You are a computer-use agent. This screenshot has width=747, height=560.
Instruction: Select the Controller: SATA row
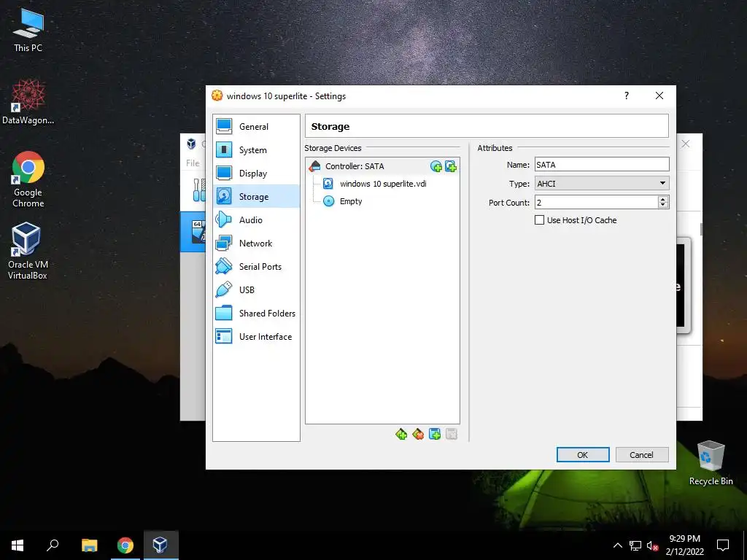point(382,166)
